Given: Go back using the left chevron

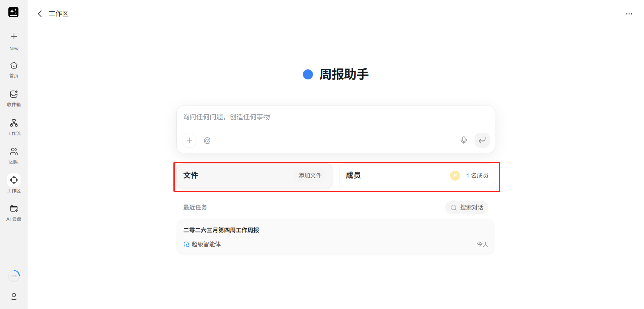Looking at the screenshot, I should [40, 14].
